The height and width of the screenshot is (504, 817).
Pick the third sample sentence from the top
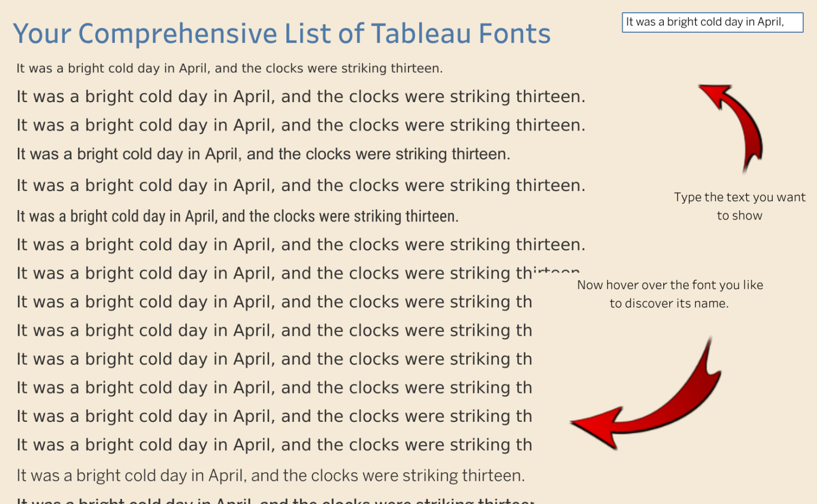point(300,125)
